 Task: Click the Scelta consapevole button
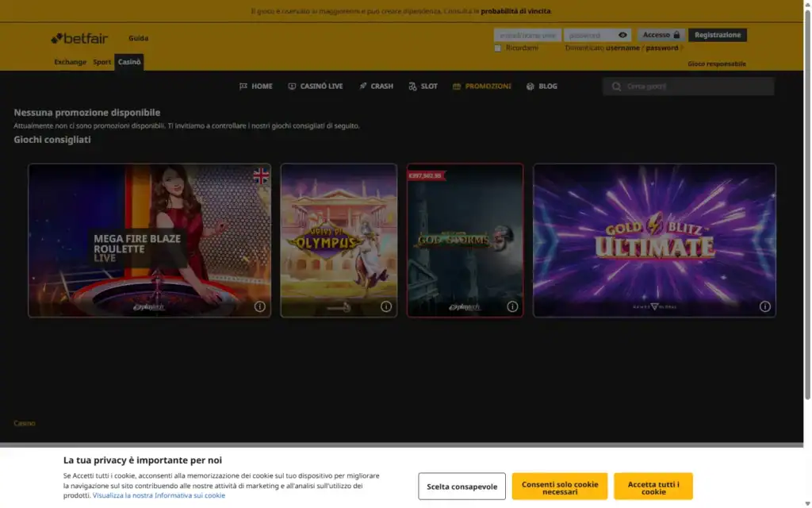tap(462, 487)
